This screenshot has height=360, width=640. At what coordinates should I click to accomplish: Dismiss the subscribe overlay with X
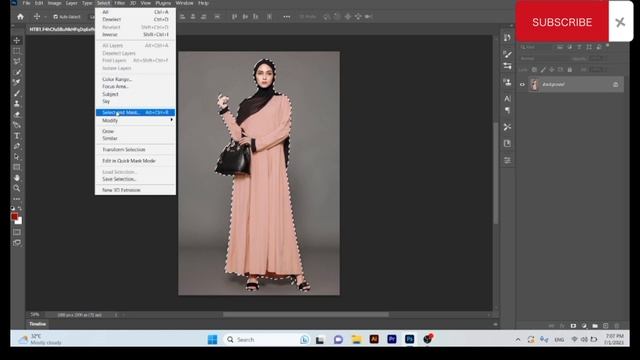click(620, 22)
